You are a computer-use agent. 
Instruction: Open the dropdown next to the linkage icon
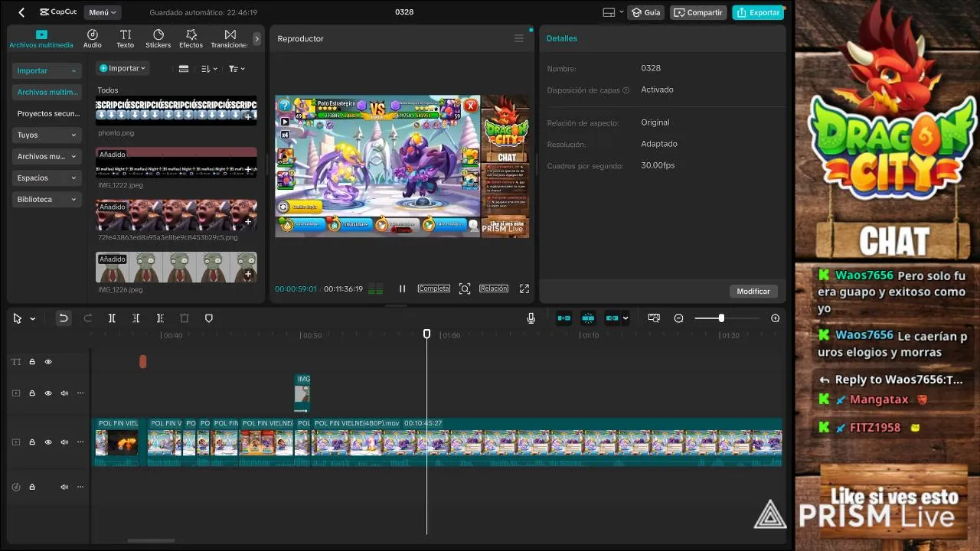[x=626, y=318]
